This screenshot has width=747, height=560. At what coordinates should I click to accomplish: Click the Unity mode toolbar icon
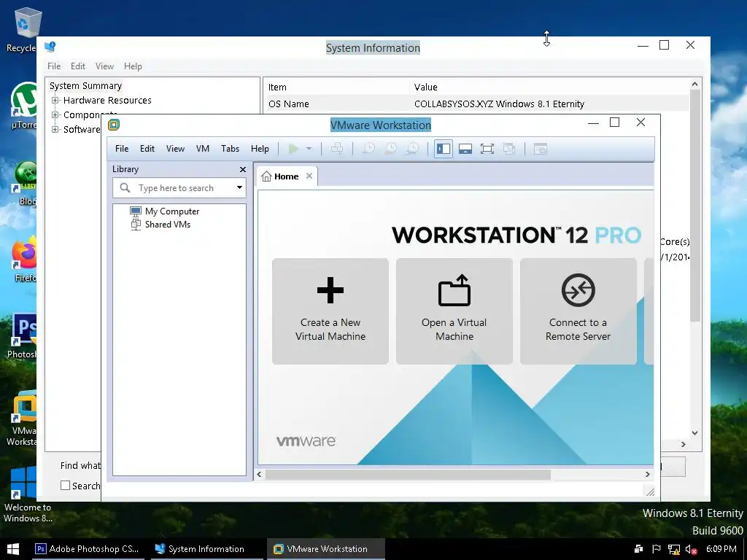pyautogui.click(x=508, y=149)
